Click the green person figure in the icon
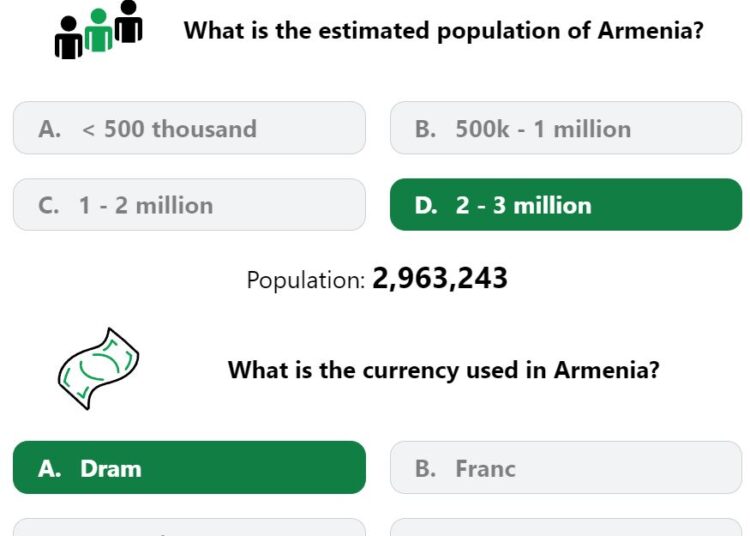Image resolution: width=750 pixels, height=536 pixels. coord(98,30)
